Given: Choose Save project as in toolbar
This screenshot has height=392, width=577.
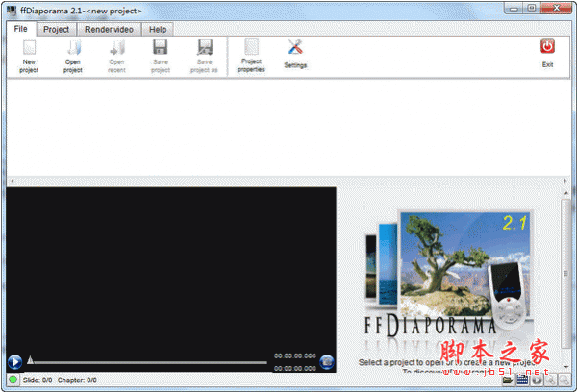Looking at the screenshot, I should [204, 57].
